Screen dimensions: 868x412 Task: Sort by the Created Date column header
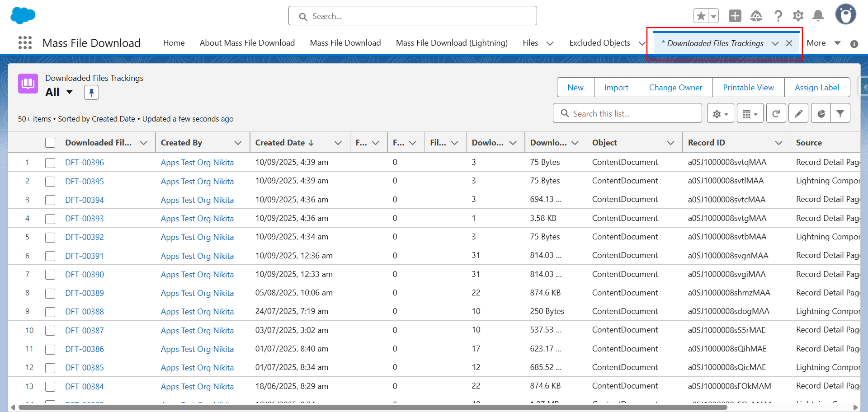click(280, 143)
